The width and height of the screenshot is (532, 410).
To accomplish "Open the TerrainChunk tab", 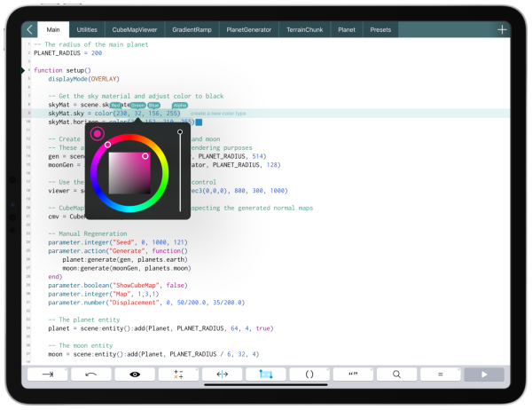I will (x=305, y=30).
